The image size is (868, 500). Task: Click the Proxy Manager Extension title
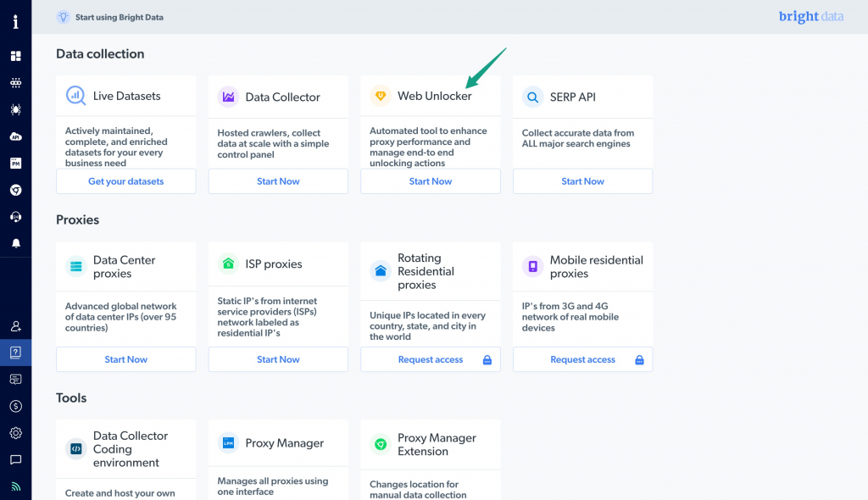[437, 444]
